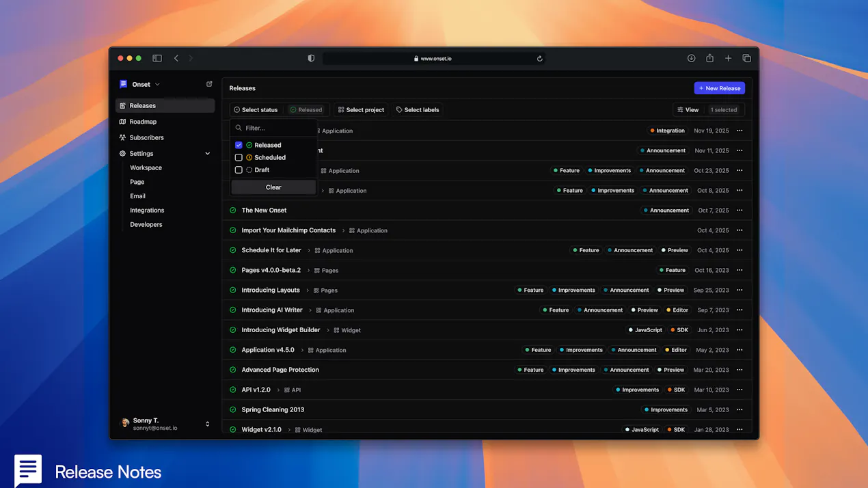Open more options for Pages v4.0.0-beta.2 row
The image size is (868, 488).
(x=740, y=270)
